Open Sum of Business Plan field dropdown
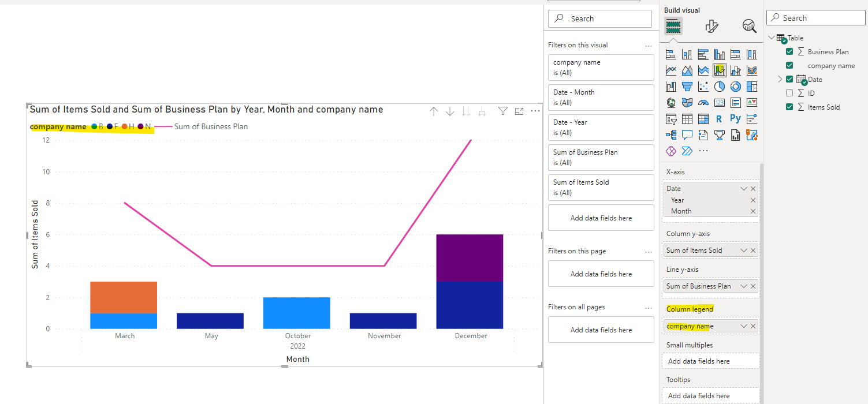The width and height of the screenshot is (868, 404). (744, 286)
